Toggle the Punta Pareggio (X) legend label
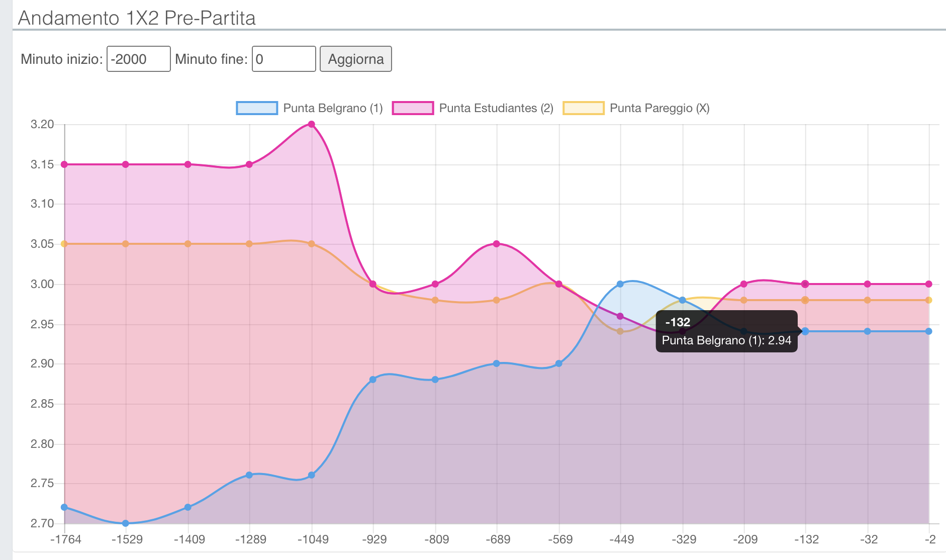The image size is (946, 560). point(659,108)
